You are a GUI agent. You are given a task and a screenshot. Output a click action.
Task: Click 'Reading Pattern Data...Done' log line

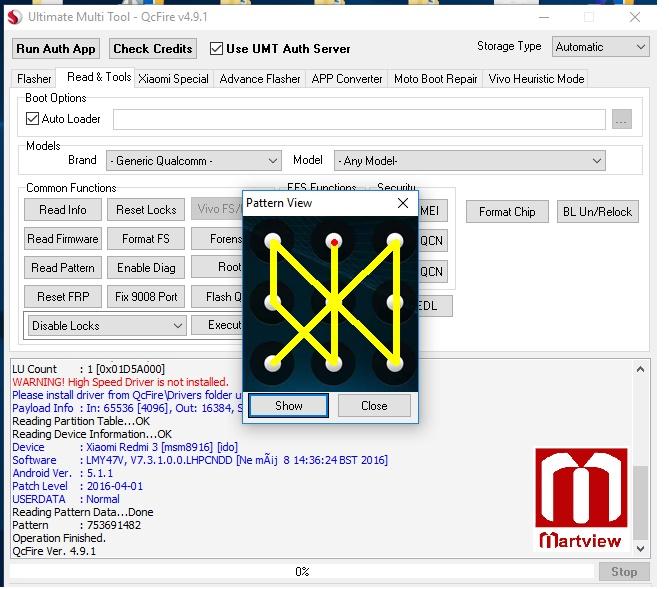coord(83,512)
